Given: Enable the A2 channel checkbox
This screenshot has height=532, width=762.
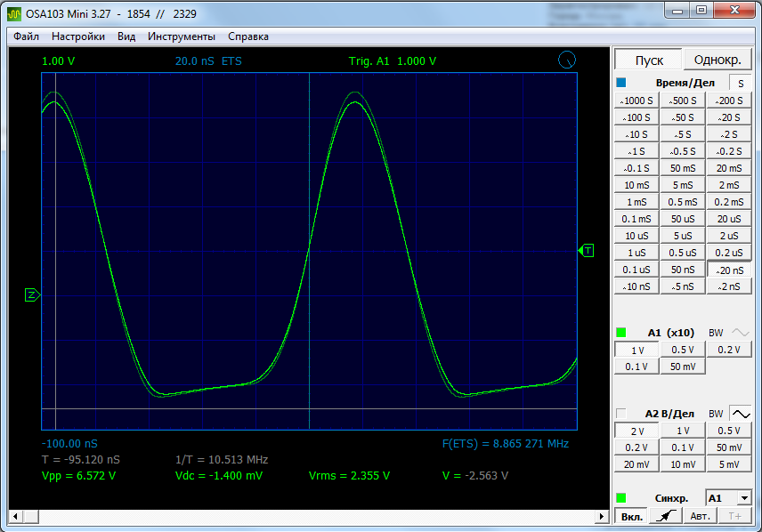Looking at the screenshot, I should click(621, 414).
